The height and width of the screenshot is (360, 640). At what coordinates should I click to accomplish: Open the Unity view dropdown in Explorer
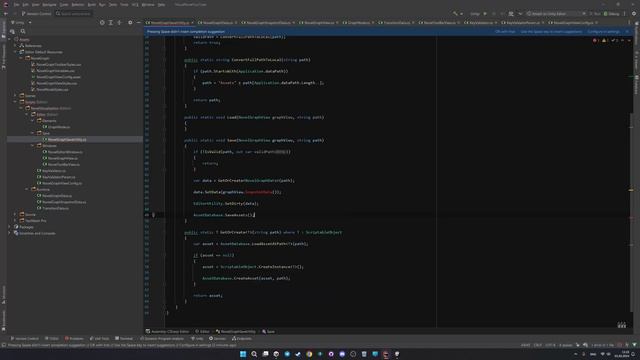pyautogui.click(x=21, y=22)
